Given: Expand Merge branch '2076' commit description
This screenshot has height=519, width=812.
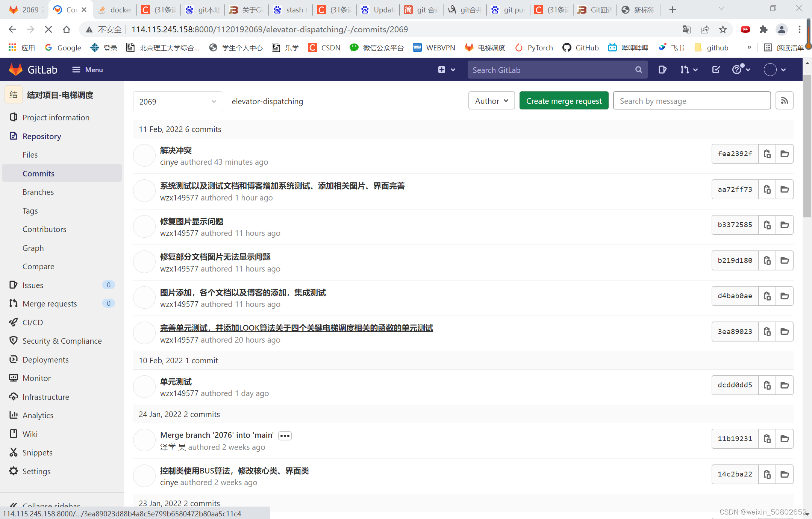Looking at the screenshot, I should coord(285,436).
